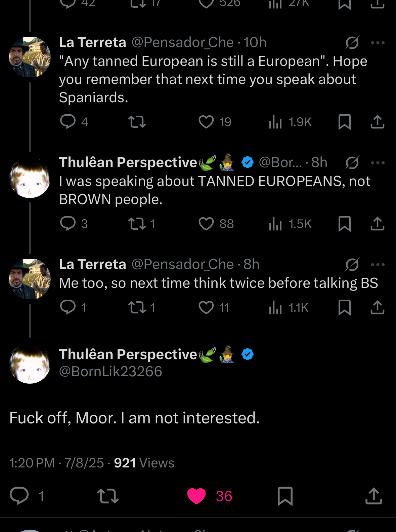The image size is (396, 532).
Task: Share the main tweet posted 1:20 PM
Action: coord(374,496)
